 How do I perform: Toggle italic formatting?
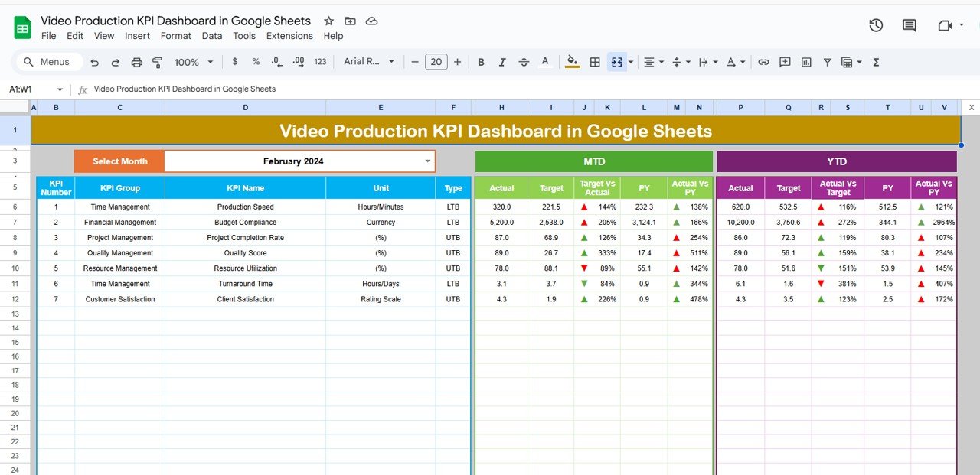502,62
